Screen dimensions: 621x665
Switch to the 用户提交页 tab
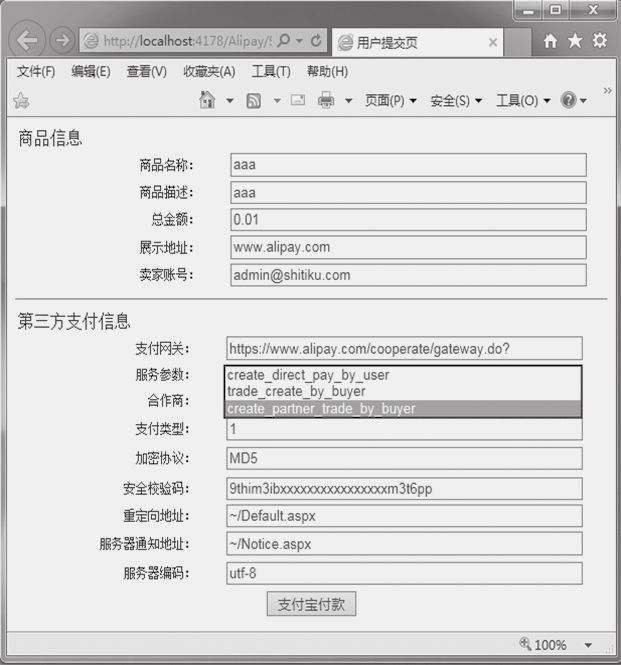point(417,42)
